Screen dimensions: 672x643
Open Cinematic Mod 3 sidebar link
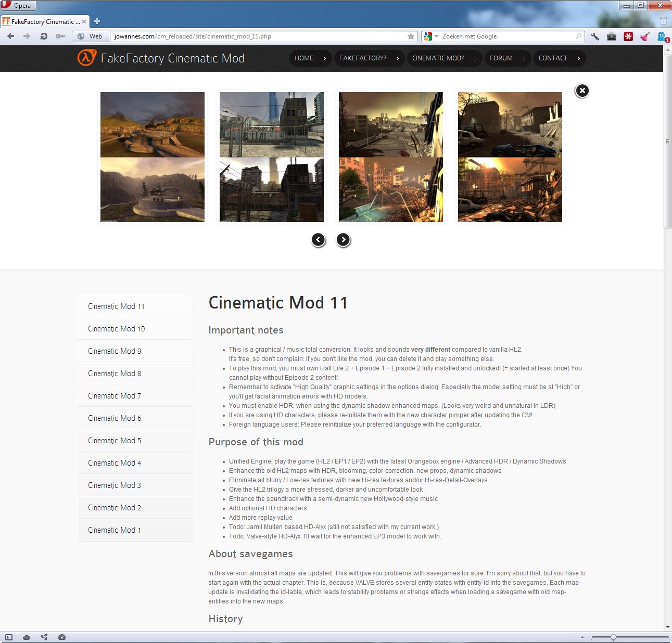135,485
